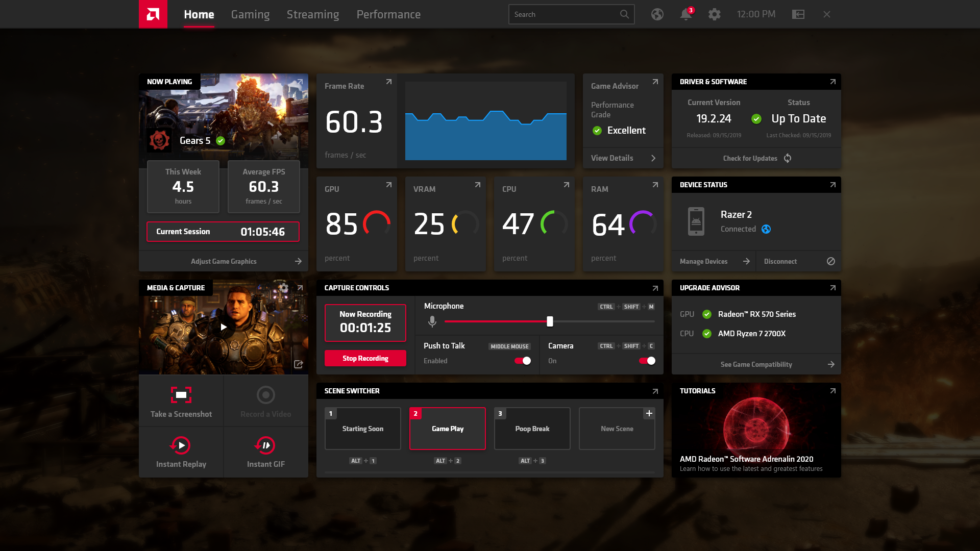980x551 pixels.
Task: Click the Razer 2 connected device icon
Action: (x=696, y=221)
